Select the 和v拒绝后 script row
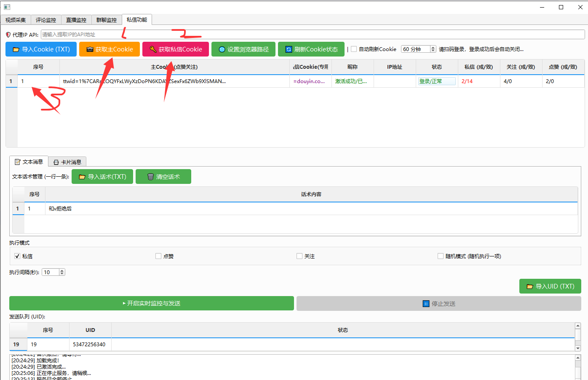Image resolution: width=588 pixels, height=380 pixels. click(311, 209)
